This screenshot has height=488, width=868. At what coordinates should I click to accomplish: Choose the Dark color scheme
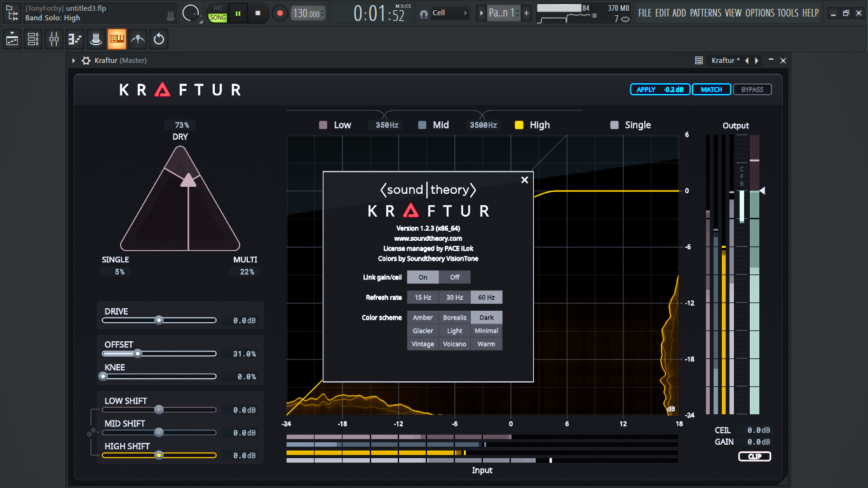pos(487,318)
